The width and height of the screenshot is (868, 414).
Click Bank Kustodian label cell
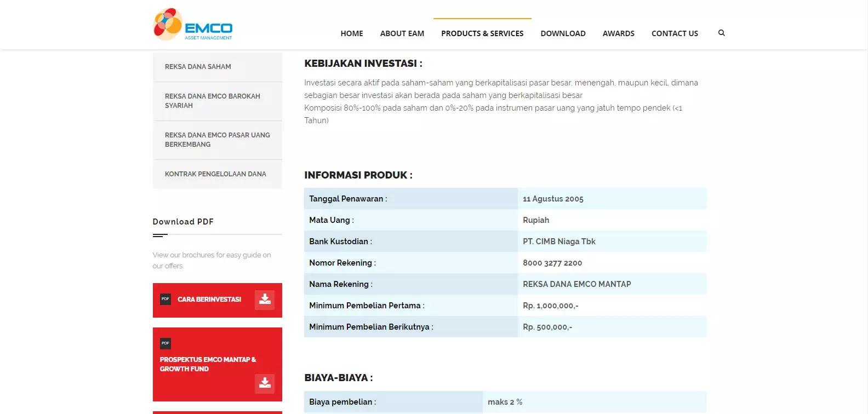pos(411,242)
